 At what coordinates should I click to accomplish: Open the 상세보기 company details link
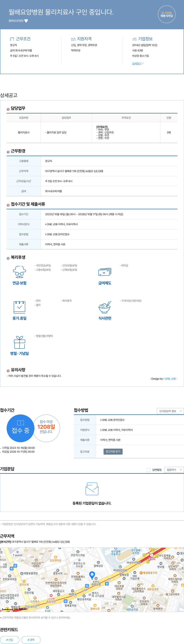click(x=137, y=63)
